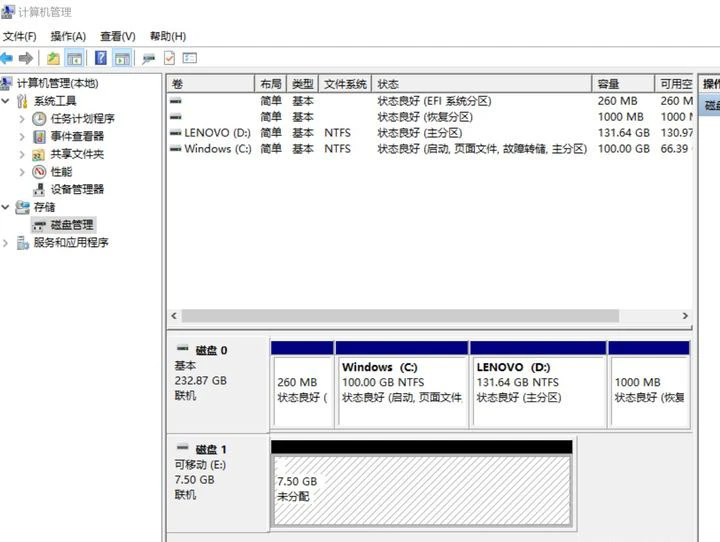
Task: Select the Windows (C:) volume row
Action: click(430, 149)
